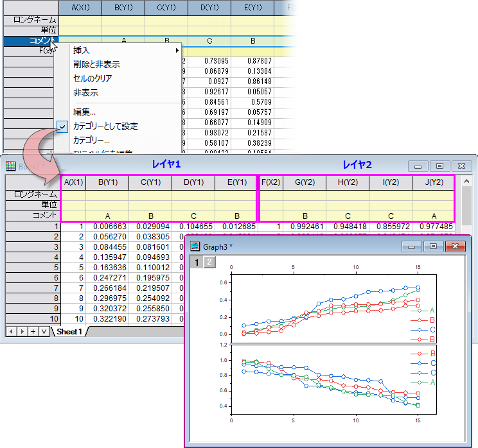Click cell value 0.029094
This screenshot has height=448, width=478.
click(x=150, y=227)
